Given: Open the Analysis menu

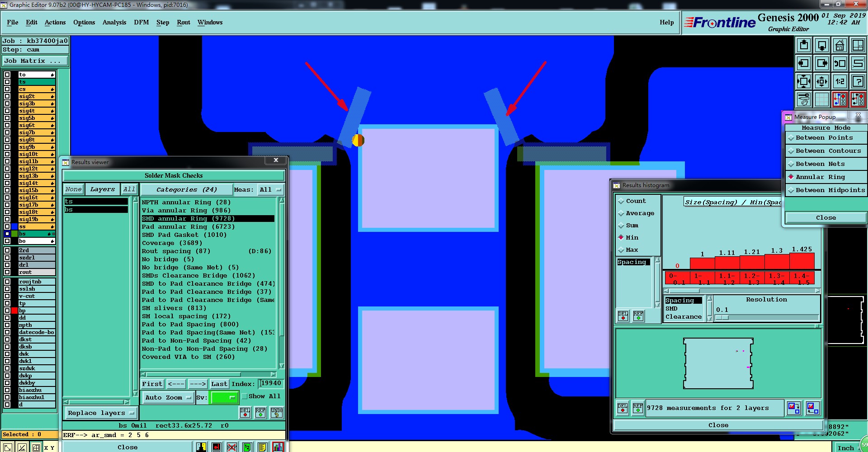Looking at the screenshot, I should (x=114, y=23).
